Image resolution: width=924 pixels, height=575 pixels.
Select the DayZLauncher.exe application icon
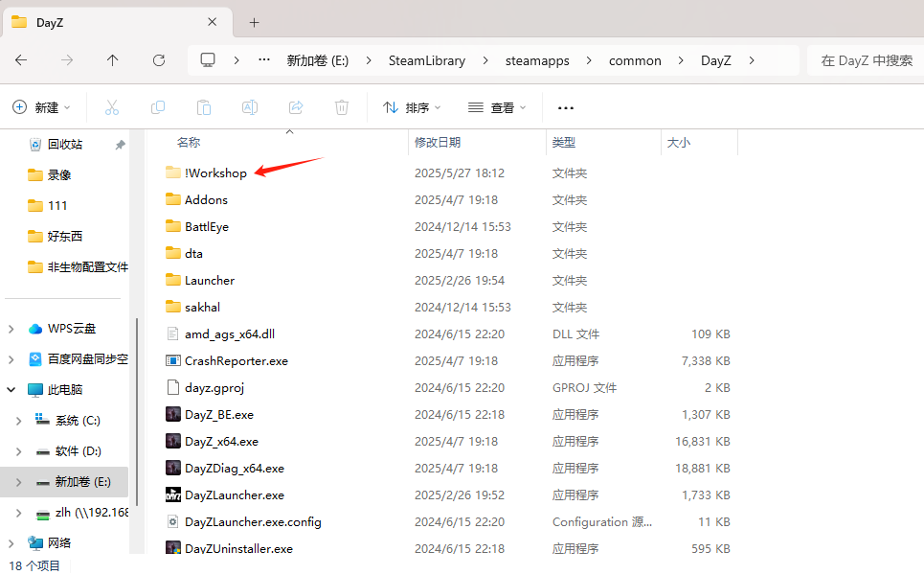point(172,494)
